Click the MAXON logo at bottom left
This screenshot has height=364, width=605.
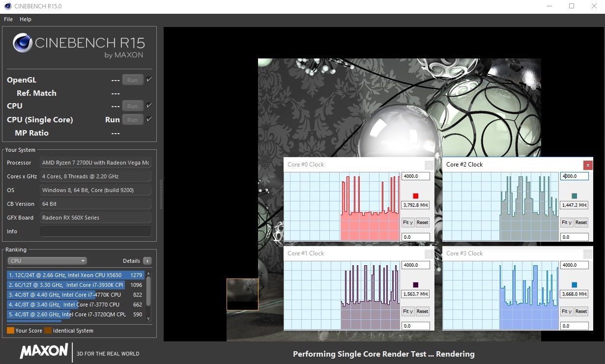tap(44, 351)
